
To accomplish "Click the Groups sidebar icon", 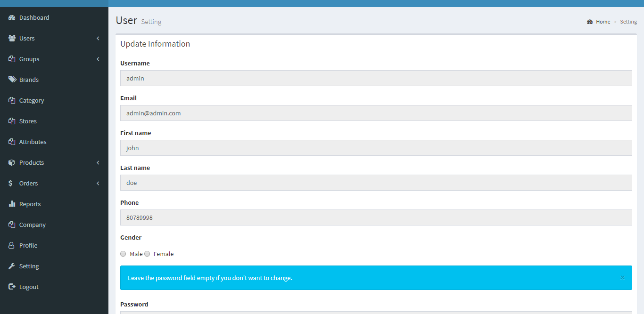I will pos(12,59).
